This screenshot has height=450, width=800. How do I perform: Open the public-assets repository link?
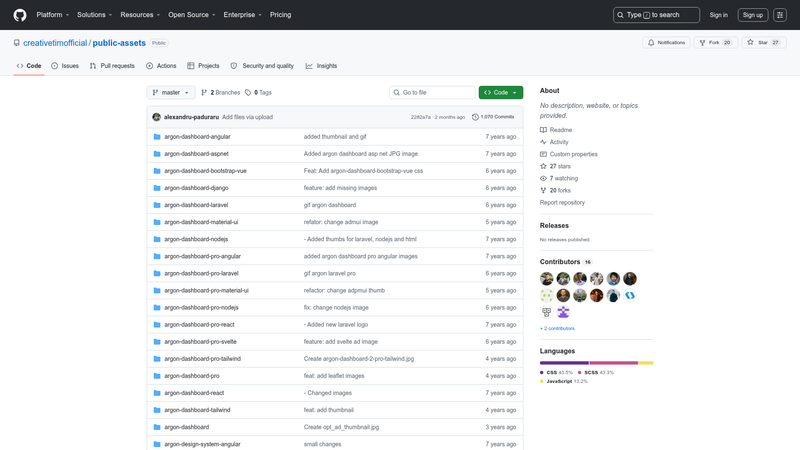click(x=119, y=43)
